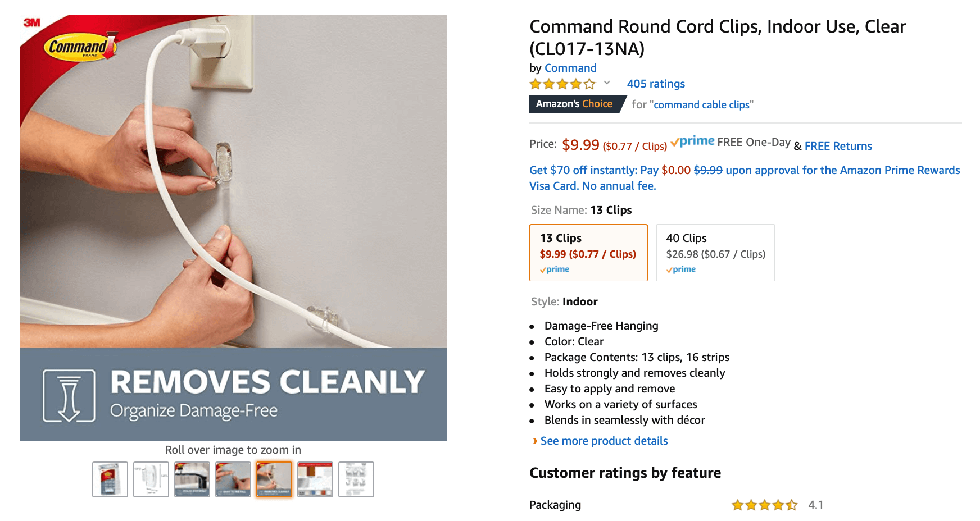Image resolution: width=980 pixels, height=521 pixels.
Task: Open the command cable clips search link
Action: 701,104
